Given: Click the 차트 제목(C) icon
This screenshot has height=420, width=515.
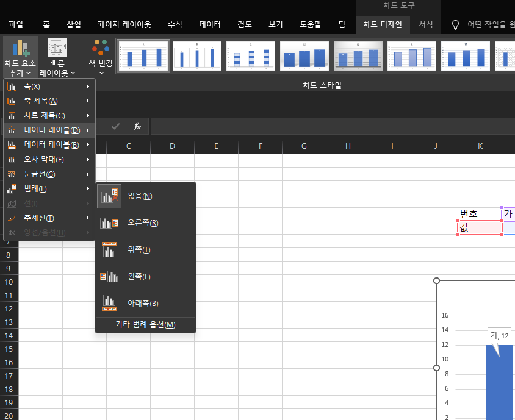Looking at the screenshot, I should tap(12, 115).
